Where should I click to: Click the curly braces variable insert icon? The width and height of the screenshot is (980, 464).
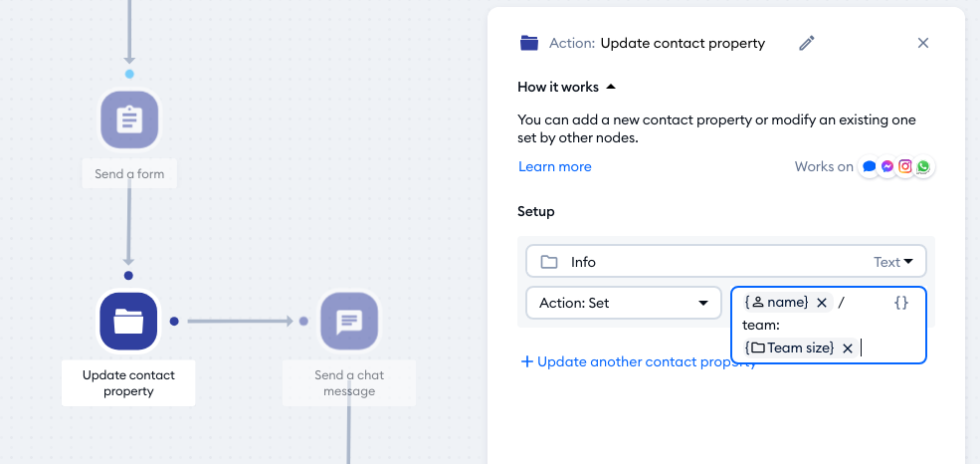tap(901, 303)
